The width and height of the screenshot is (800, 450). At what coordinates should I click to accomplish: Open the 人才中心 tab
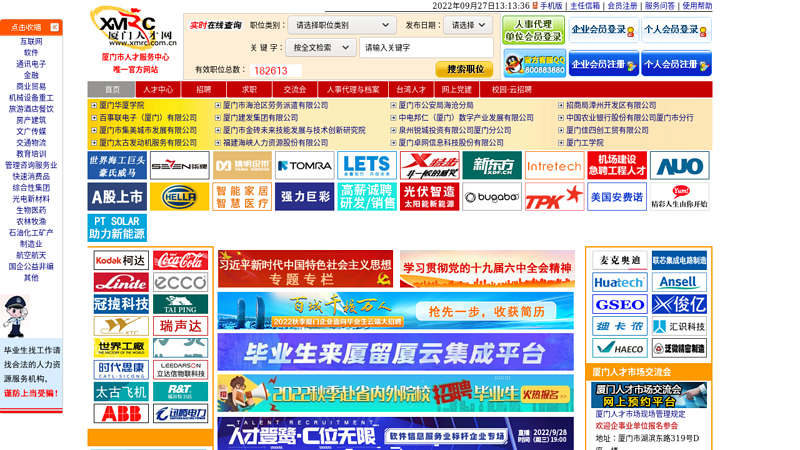pyautogui.click(x=158, y=89)
